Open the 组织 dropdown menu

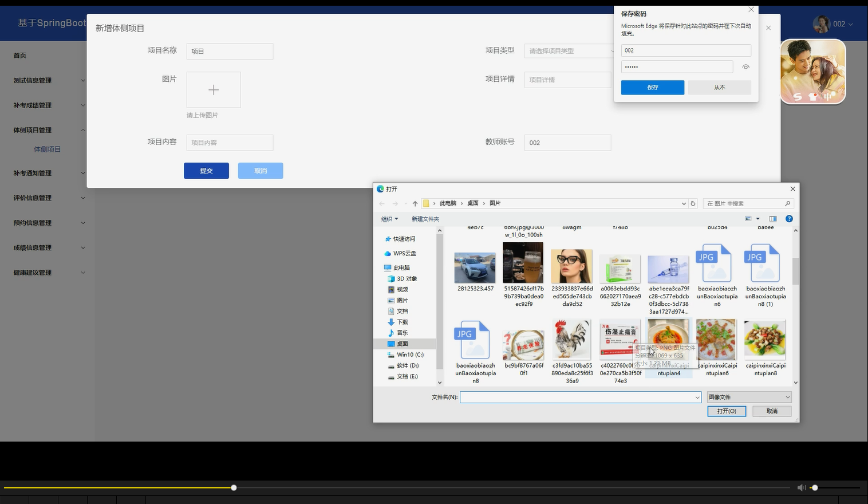click(389, 219)
